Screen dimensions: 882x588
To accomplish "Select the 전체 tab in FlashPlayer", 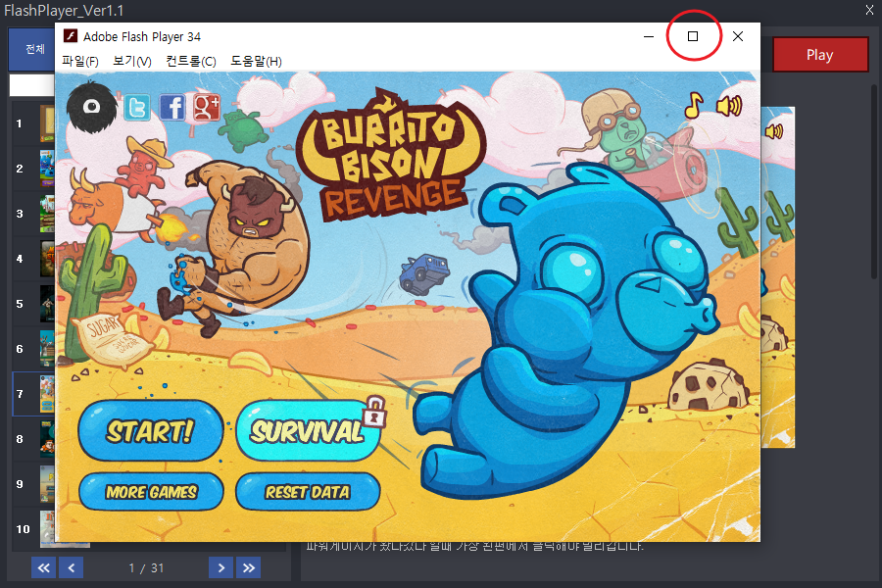I will point(32,50).
